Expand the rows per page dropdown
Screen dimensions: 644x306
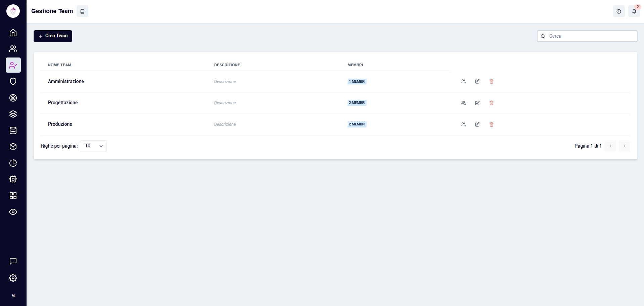tap(93, 146)
